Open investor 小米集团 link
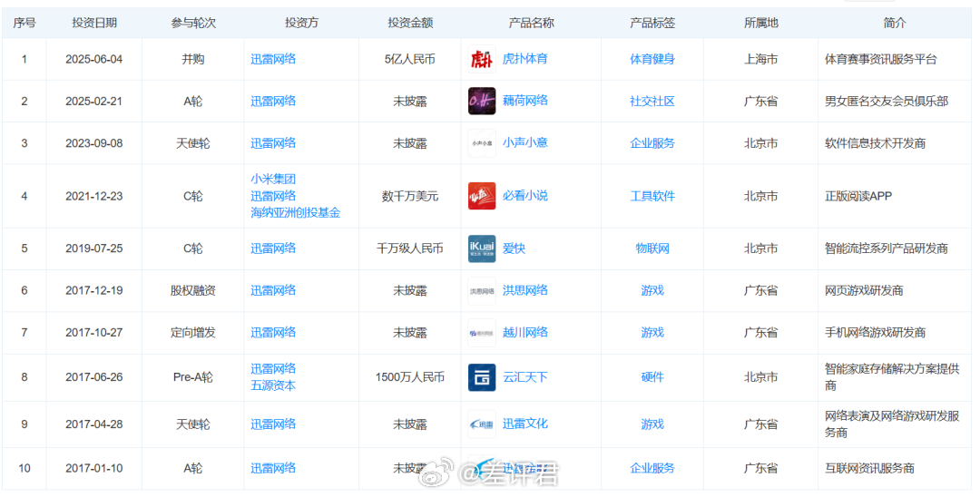 click(x=273, y=180)
